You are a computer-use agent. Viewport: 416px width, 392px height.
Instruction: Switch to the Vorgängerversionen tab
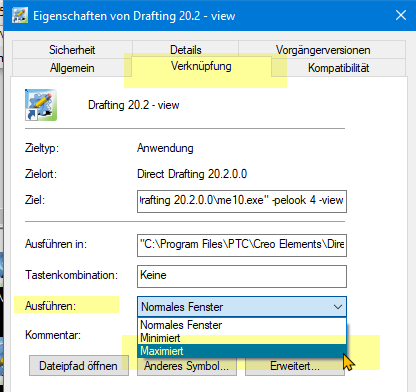pos(322,50)
